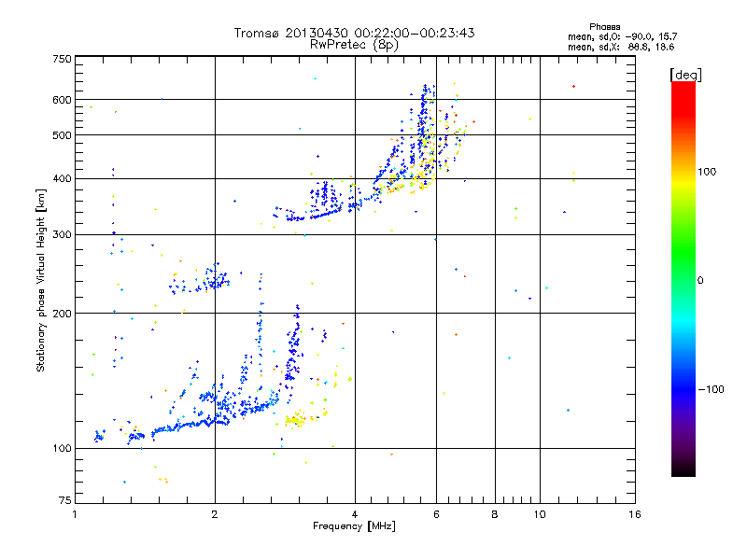Select the 'mean, sd,X: 88.8, 18.6' line
Viewport: 747px width, 560px height.
point(621,47)
